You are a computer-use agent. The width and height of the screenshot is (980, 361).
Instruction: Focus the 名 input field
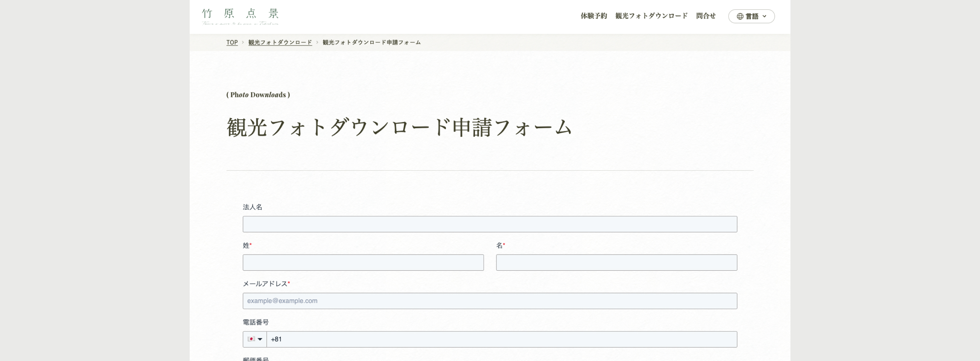point(616,262)
